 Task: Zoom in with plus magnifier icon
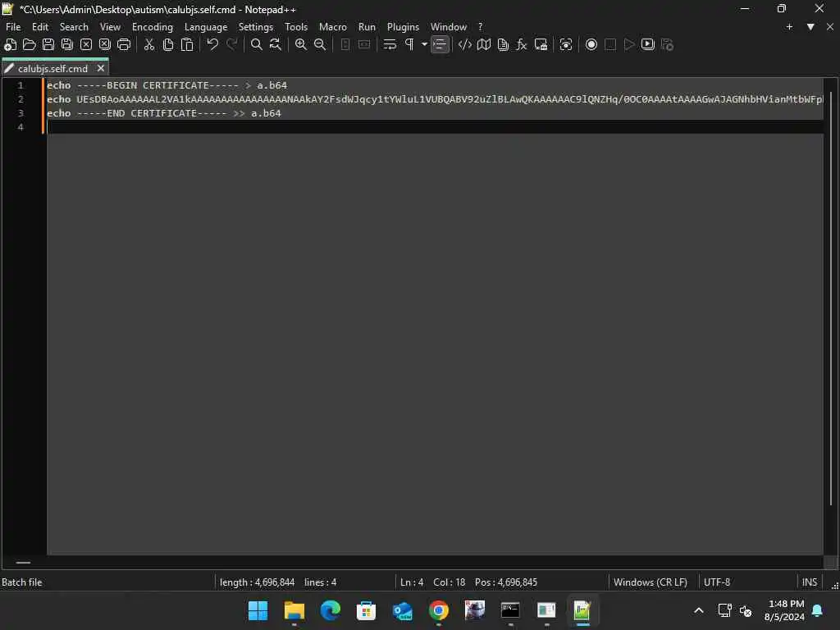click(301, 44)
